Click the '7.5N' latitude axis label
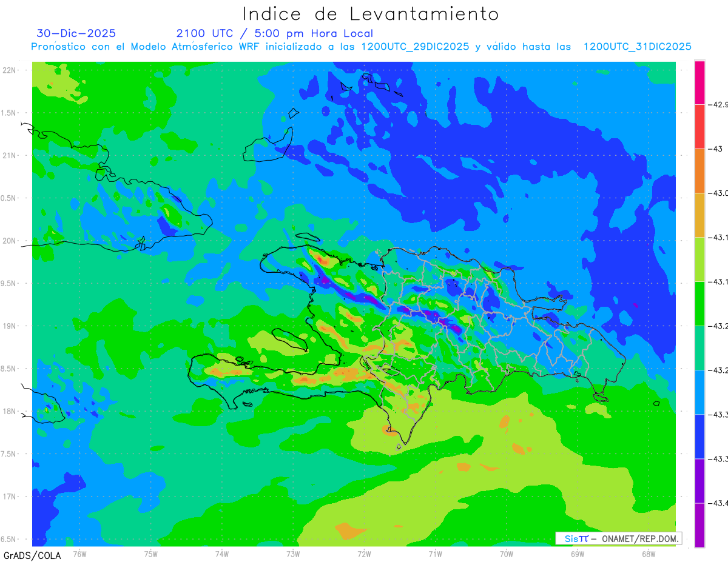 (x=9, y=454)
